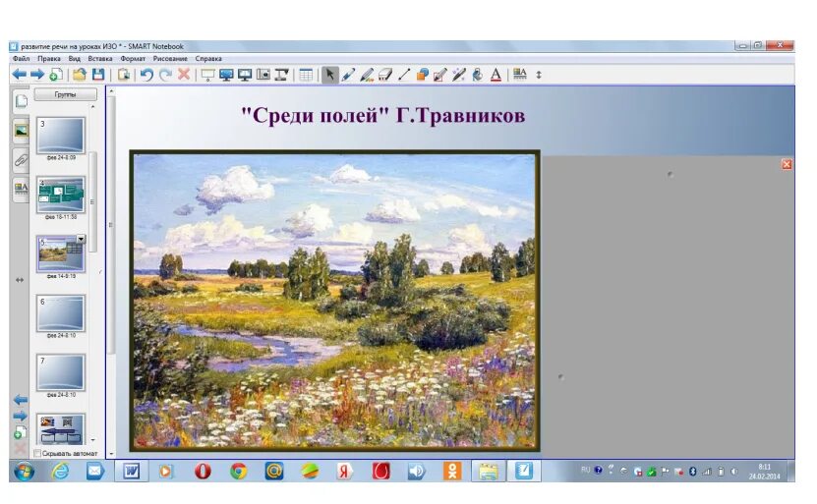Open Properties from the top toolbar
The width and height of the screenshot is (817, 504).
tap(519, 75)
